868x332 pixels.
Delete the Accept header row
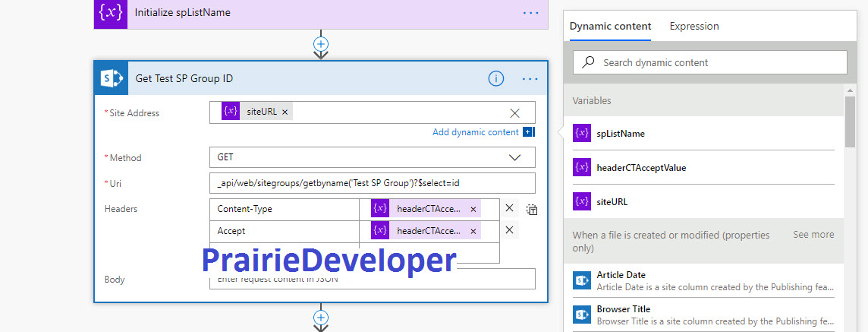pyautogui.click(x=510, y=229)
